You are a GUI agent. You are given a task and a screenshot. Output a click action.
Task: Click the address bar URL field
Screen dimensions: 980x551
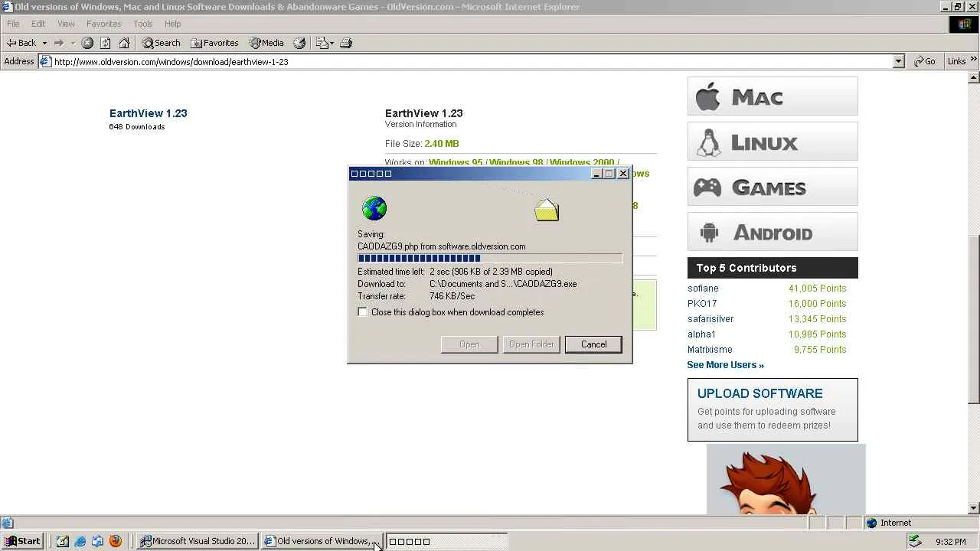tap(472, 61)
